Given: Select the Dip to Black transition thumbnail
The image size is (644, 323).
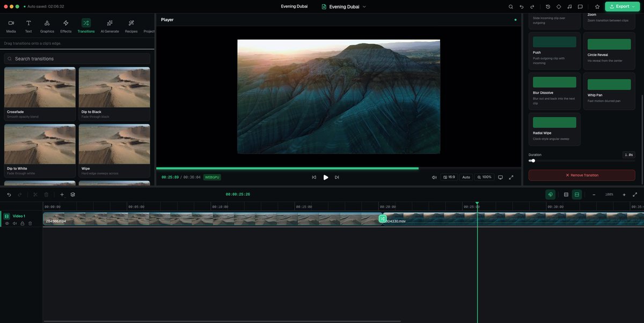Looking at the screenshot, I should tap(114, 87).
